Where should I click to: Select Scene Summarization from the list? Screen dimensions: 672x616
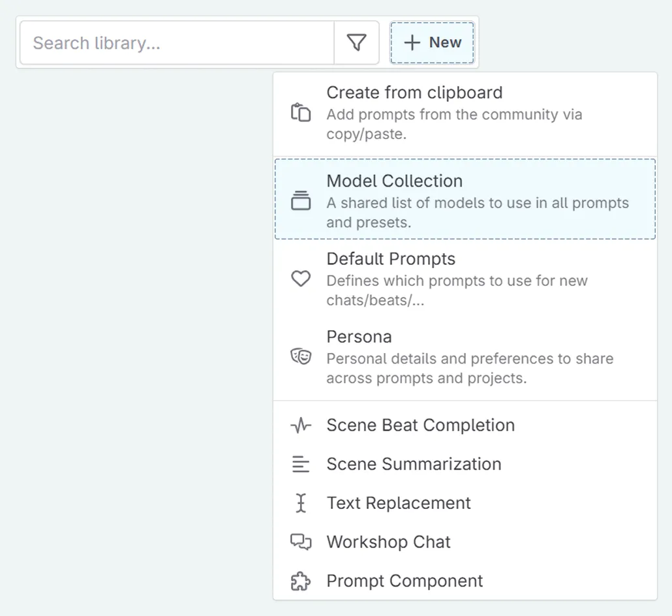414,465
